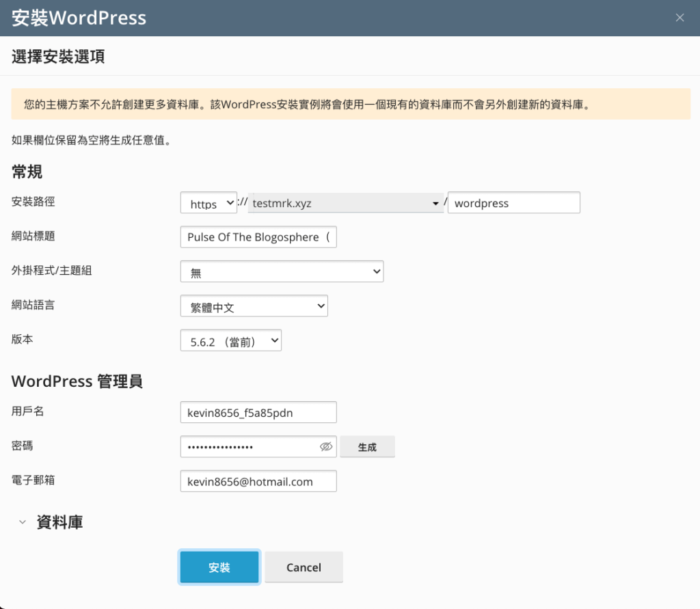Viewport: 700px width, 609px height.
Task: Click the 資料庫 section heading
Action: pyautogui.click(x=60, y=522)
